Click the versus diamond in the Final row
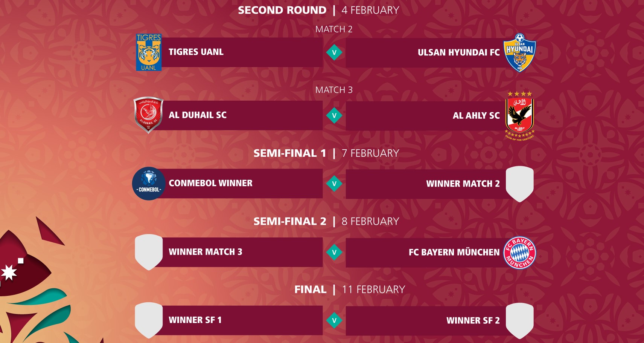644x343 pixels. 334,321
